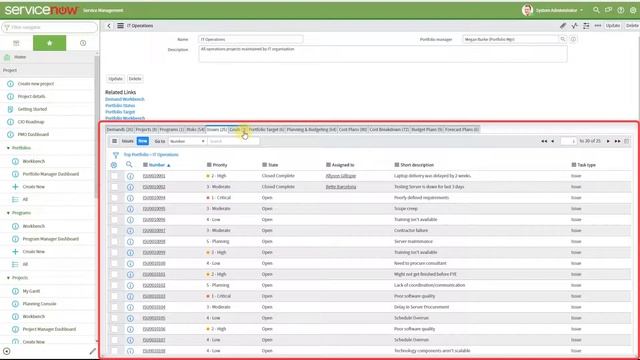
Task: Click Portfolio manager lookup magnifier icon
Action: pyautogui.click(x=563, y=39)
